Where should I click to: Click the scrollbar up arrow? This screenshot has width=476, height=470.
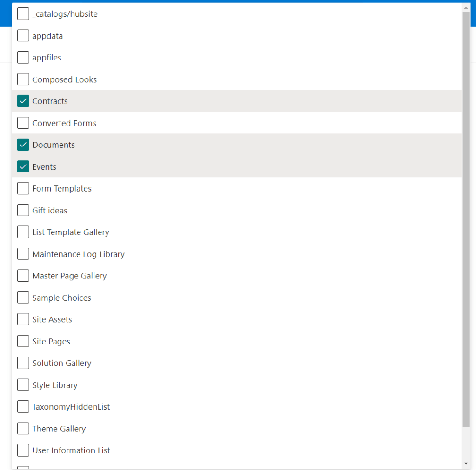(466, 7)
